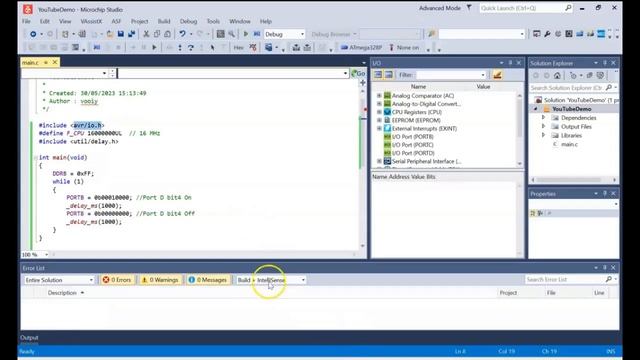Viewport: 640px width, 360px height.
Task: Open the Tools menu
Action: 213,21
